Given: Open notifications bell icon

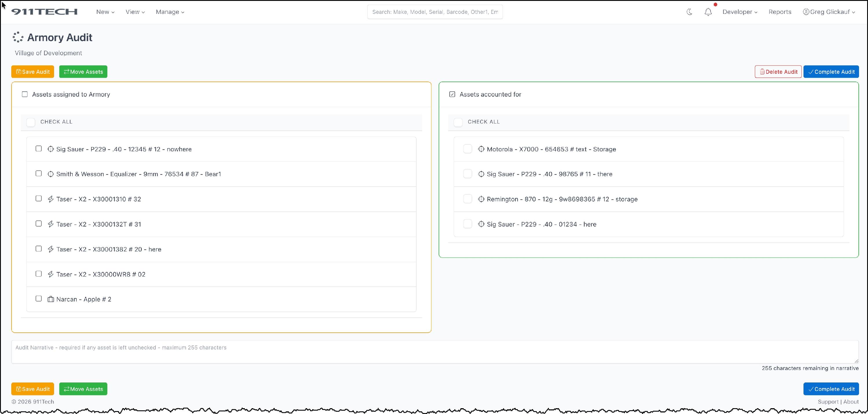Looking at the screenshot, I should [x=708, y=12].
